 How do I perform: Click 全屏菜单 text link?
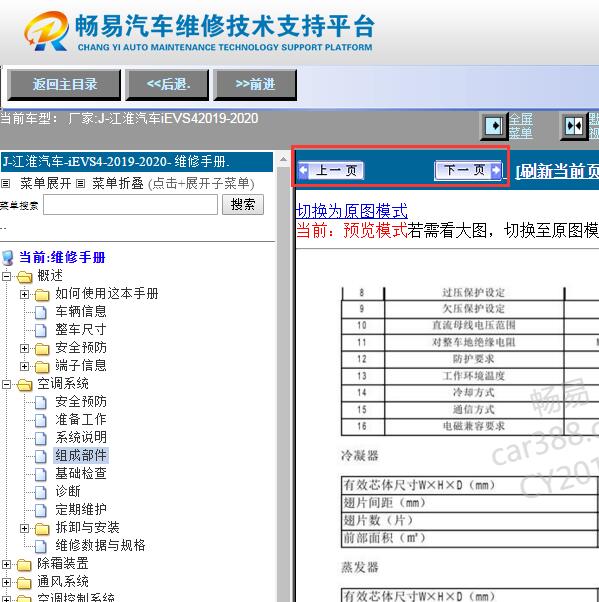[521, 126]
